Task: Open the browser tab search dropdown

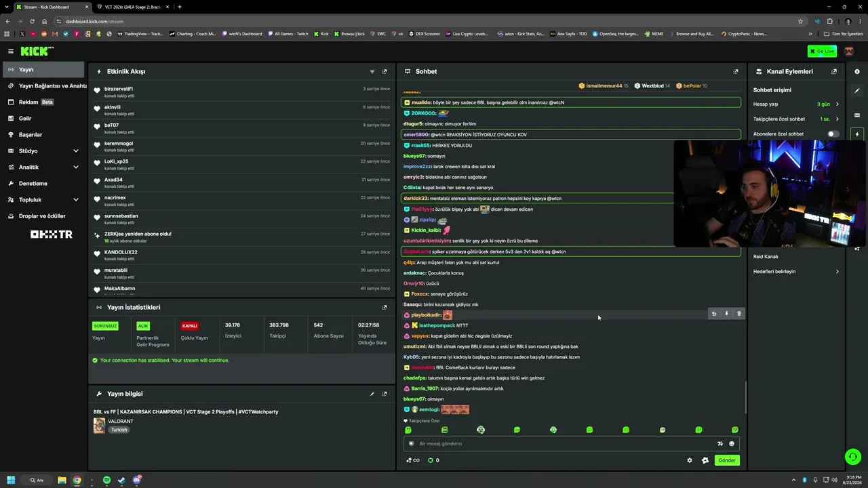Action: point(6,7)
